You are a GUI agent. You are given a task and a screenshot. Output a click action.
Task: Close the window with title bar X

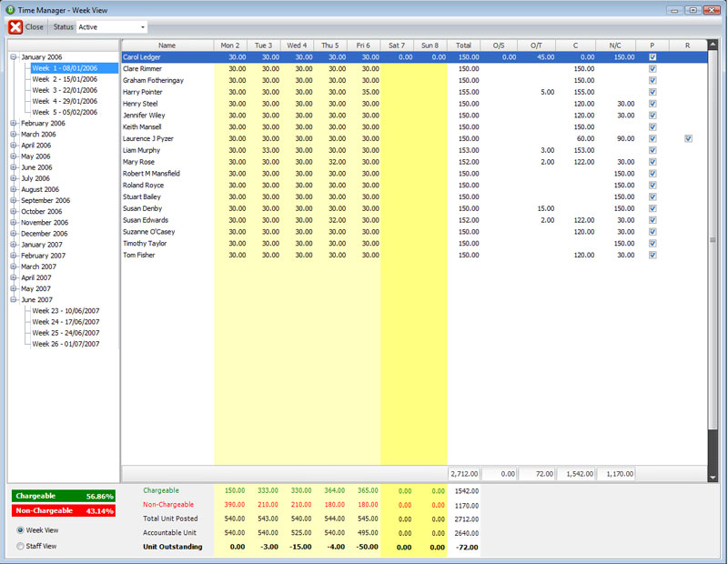pyautogui.click(x=712, y=10)
